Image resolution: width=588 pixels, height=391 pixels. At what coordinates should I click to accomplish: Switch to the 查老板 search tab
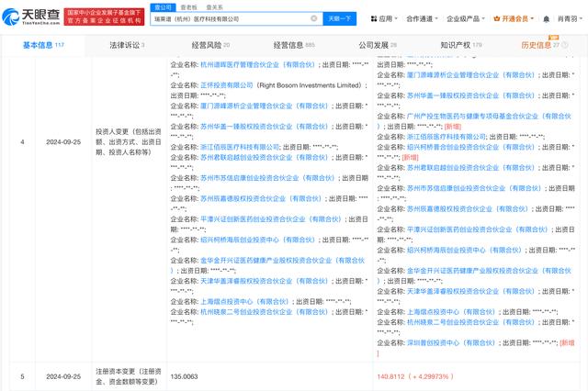pos(188,6)
